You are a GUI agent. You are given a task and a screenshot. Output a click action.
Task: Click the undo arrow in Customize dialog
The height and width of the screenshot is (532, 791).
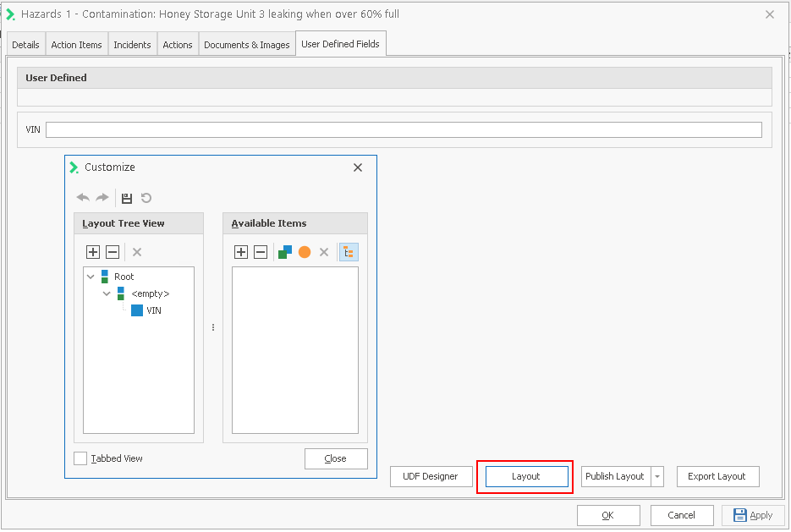click(83, 198)
